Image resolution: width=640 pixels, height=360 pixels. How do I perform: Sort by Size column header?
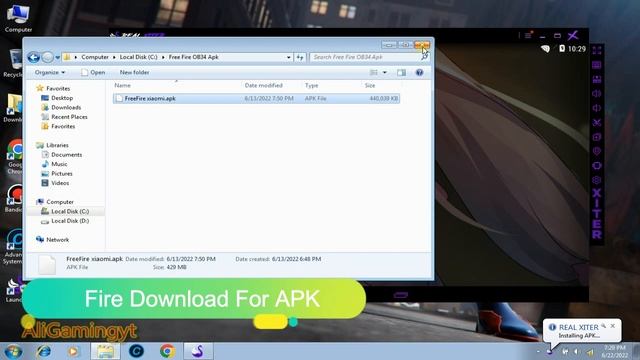tap(370, 85)
